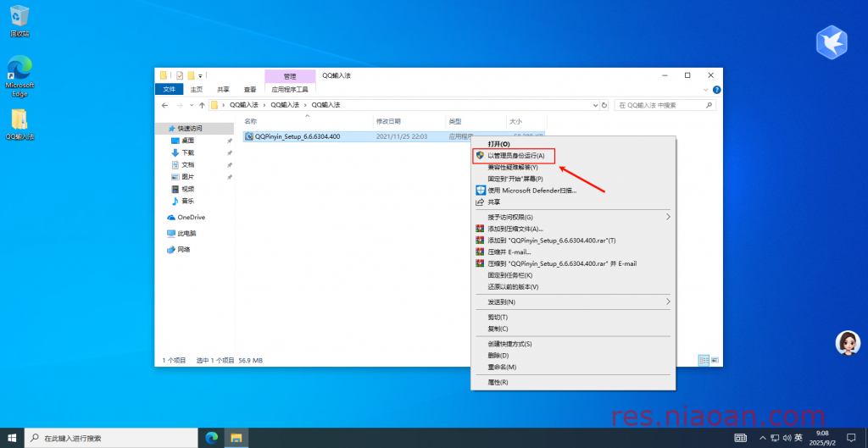868x448 pixels.
Task: Click the new folder icon in the quick access toolbar
Action: click(x=191, y=75)
